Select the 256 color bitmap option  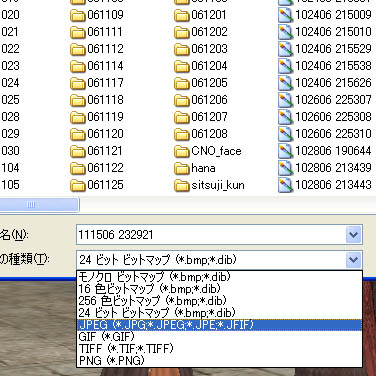pyautogui.click(x=219, y=301)
